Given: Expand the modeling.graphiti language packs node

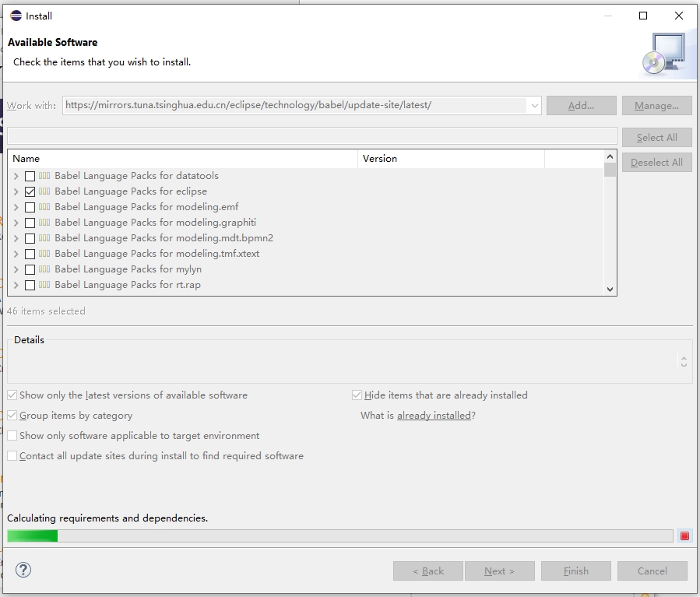Looking at the screenshot, I should (x=16, y=223).
